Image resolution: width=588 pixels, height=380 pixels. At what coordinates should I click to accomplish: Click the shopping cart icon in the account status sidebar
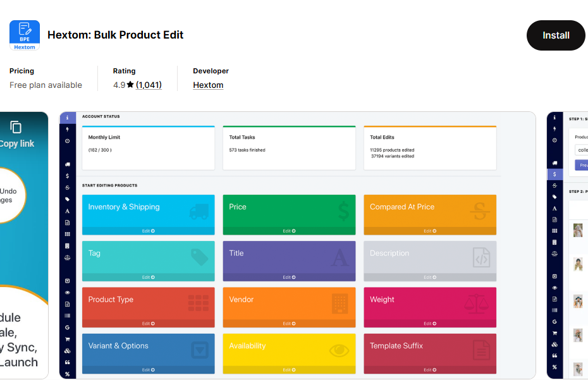tap(68, 339)
